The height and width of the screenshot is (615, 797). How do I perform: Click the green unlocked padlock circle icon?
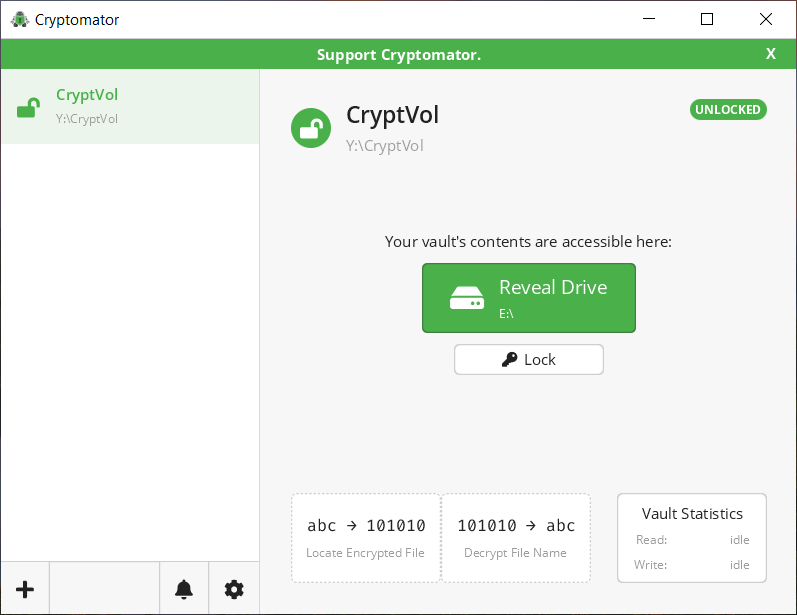pyautogui.click(x=311, y=128)
